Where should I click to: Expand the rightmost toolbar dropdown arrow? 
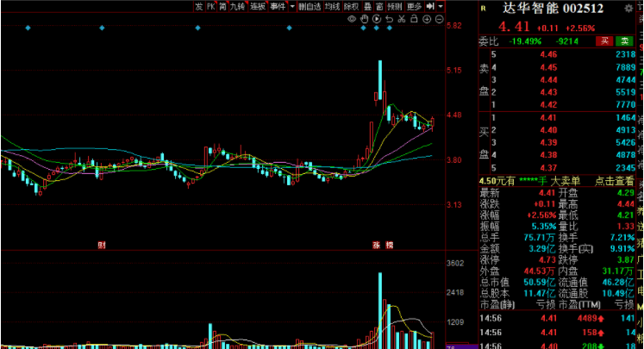click(x=441, y=6)
